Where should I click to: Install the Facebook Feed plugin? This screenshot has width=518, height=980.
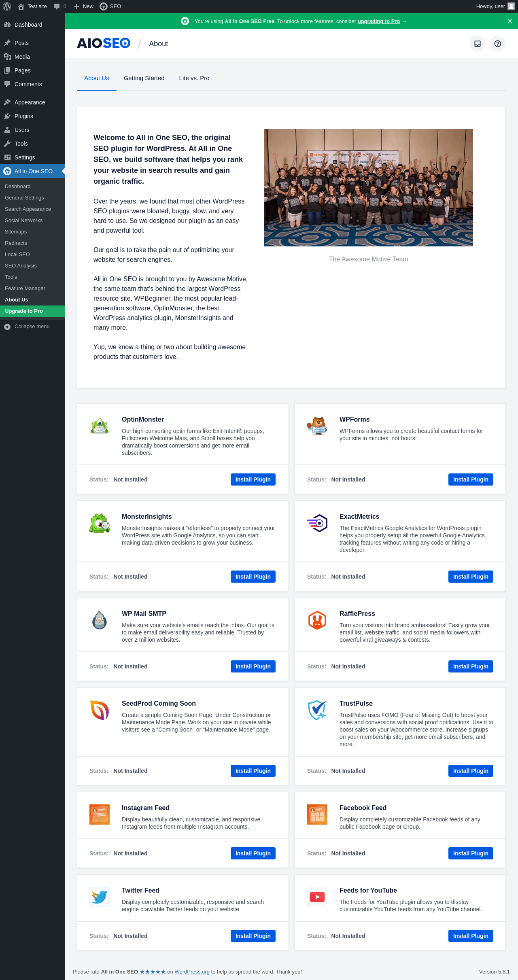pyautogui.click(x=471, y=853)
